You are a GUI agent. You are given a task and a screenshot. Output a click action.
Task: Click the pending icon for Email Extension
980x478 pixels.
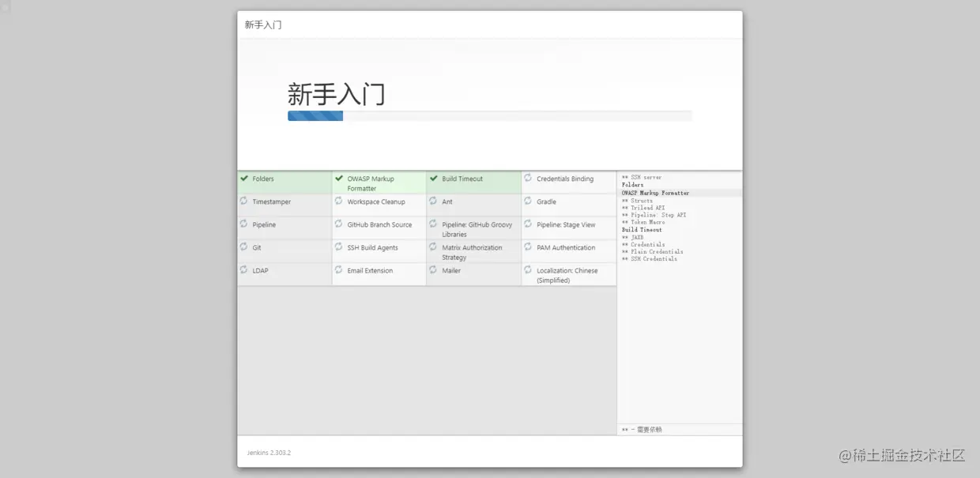(x=339, y=270)
